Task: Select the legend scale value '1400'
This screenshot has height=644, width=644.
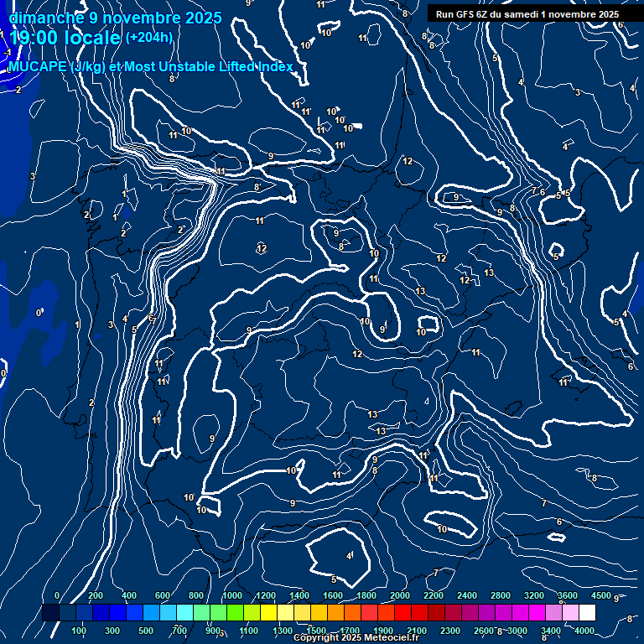Action: 299,595
